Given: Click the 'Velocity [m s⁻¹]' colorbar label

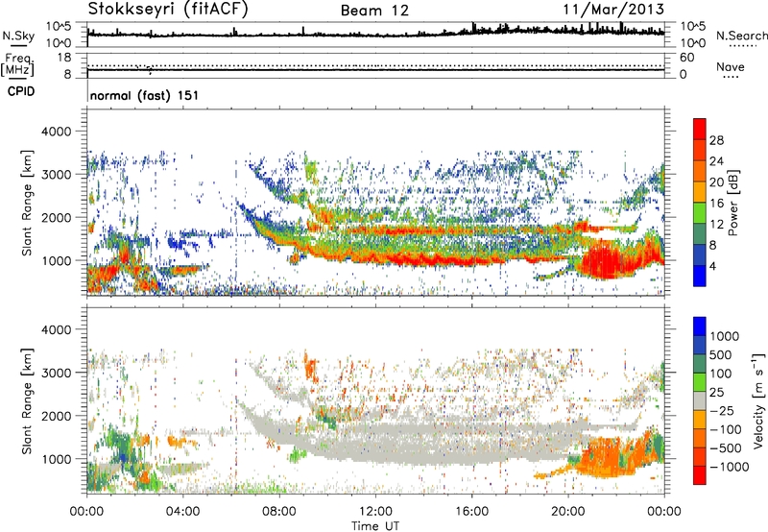Looking at the screenshot, I should pyautogui.click(x=758, y=400).
